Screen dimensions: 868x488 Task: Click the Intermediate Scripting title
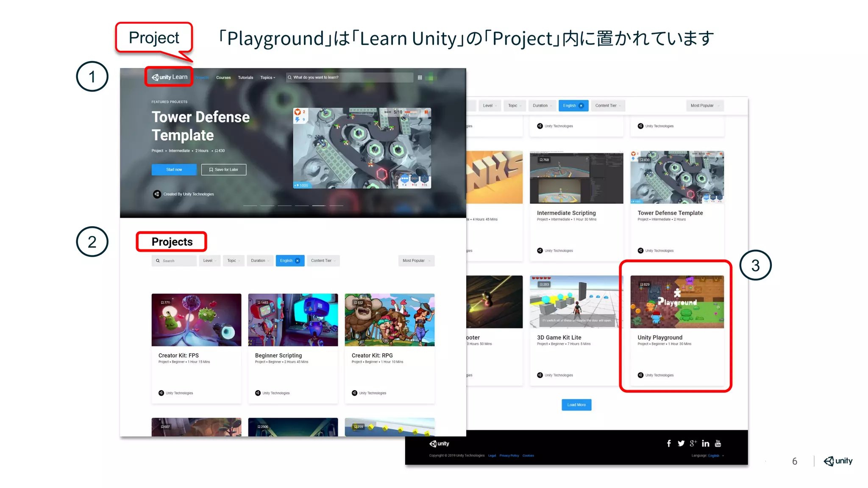point(566,213)
